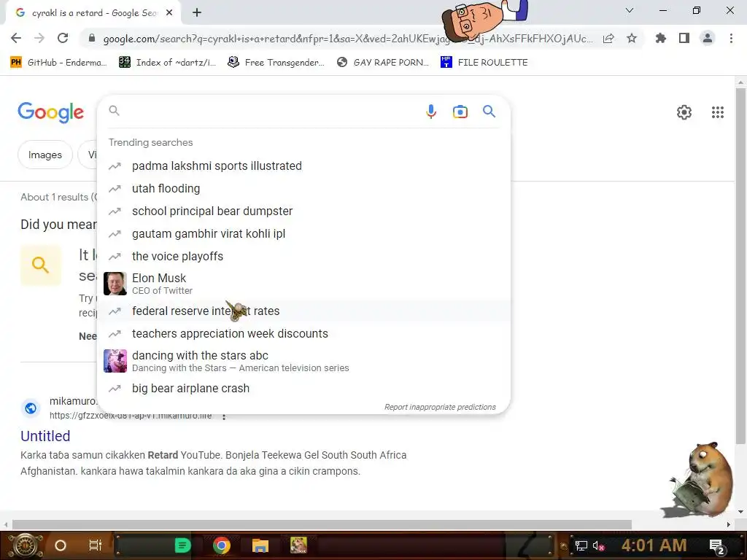Viewport: 747px width, 560px height.
Task: Switch to Chrome in the taskbar
Action: [x=222, y=545]
